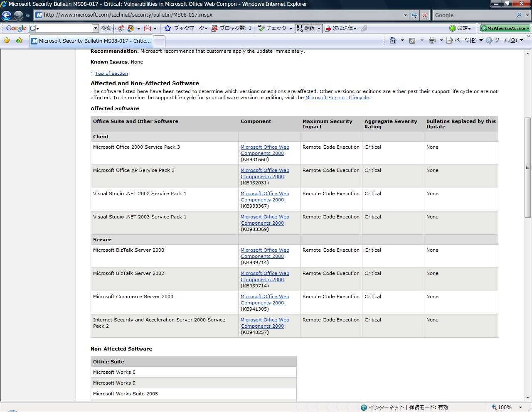Click the magnifier search icon

click(519, 15)
